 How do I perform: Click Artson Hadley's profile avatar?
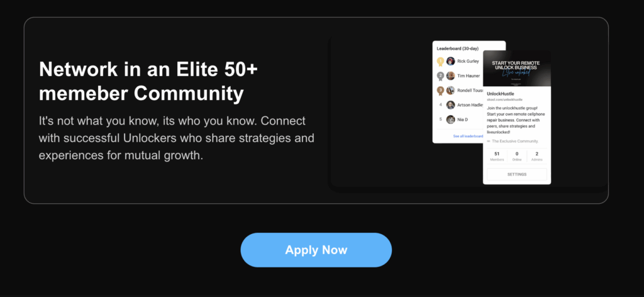450,104
